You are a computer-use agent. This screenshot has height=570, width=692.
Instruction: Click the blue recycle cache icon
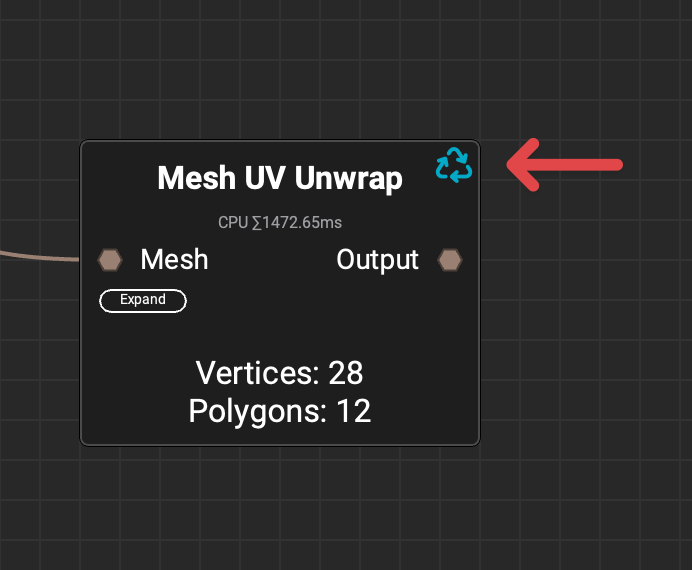(x=454, y=165)
